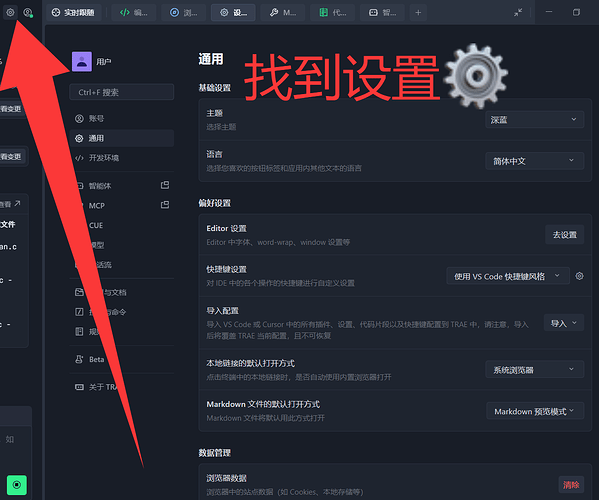Viewport: 599px width, 500px height.
Task: Open the wrench-icon M... tab
Action: coord(283,13)
